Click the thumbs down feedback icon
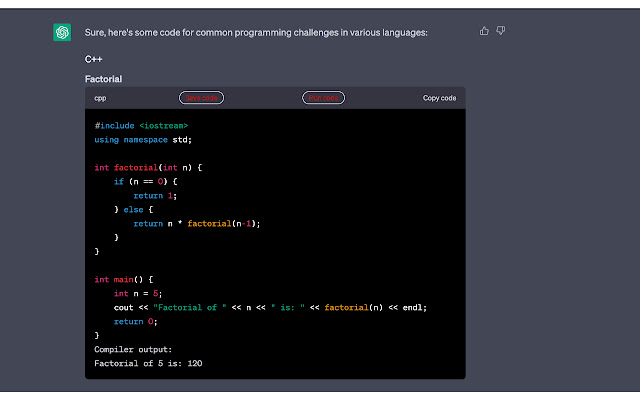 [501, 31]
